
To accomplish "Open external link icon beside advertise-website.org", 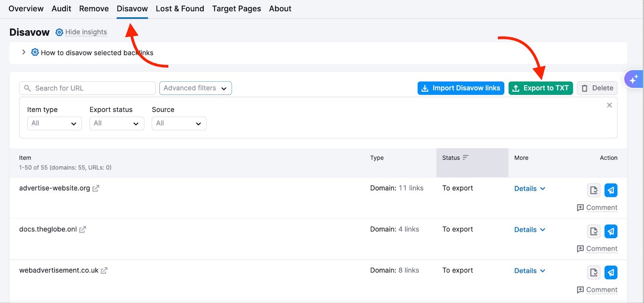I will pyautogui.click(x=96, y=188).
